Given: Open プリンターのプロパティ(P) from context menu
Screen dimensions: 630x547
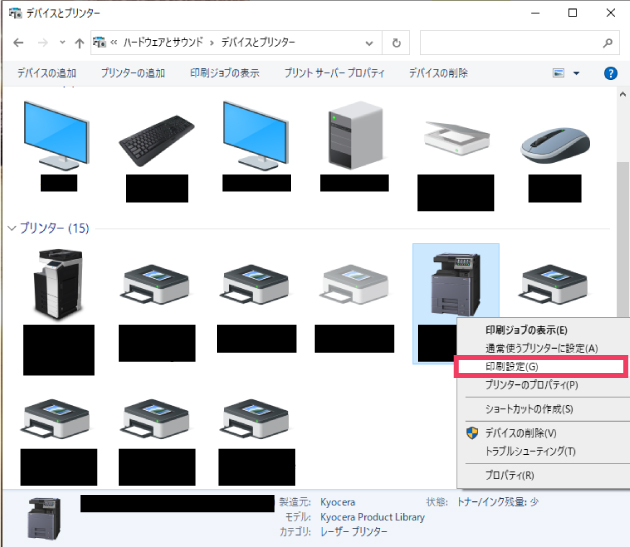Looking at the screenshot, I should pyautogui.click(x=532, y=385).
